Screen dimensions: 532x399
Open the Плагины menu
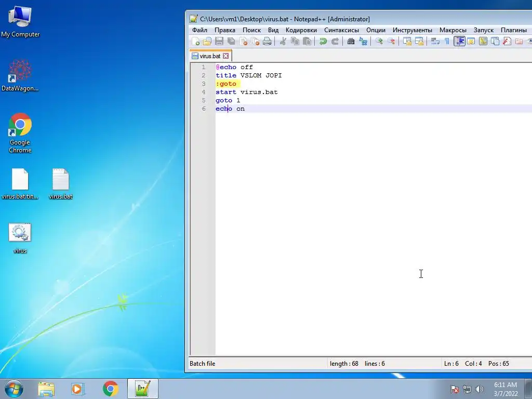pos(514,30)
